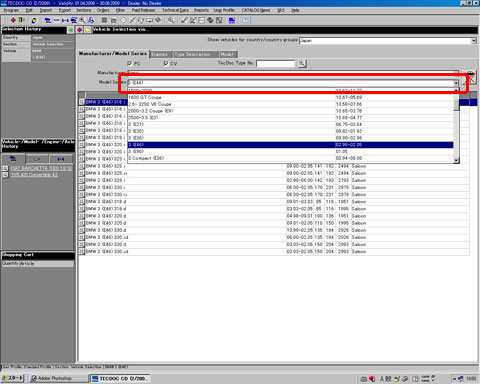Open the Technical Data menu
This screenshot has width=480, height=384.
[175, 10]
